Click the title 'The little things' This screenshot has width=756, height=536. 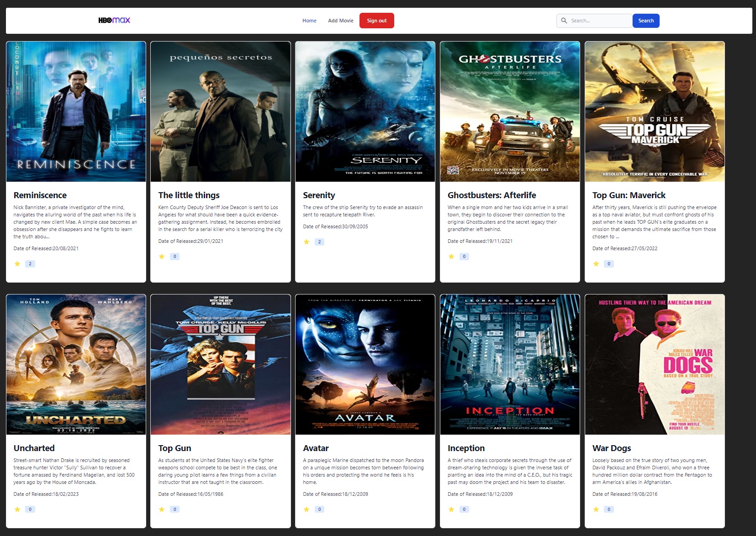[x=188, y=195]
